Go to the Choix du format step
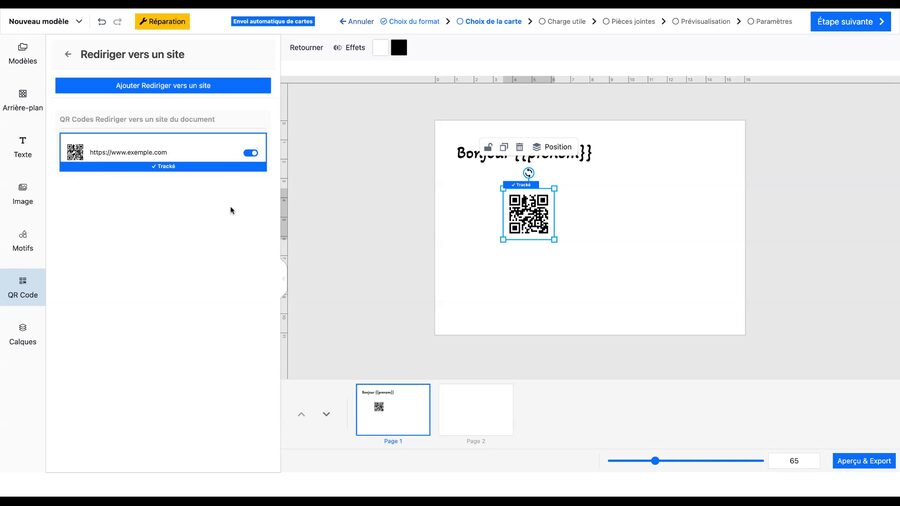Image resolution: width=900 pixels, height=506 pixels. coord(410,22)
